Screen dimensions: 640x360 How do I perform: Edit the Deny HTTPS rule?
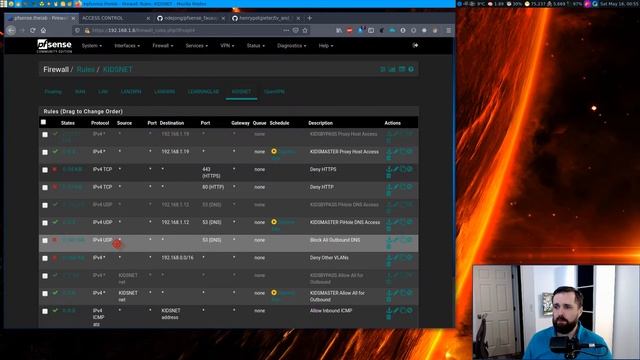pyautogui.click(x=396, y=169)
